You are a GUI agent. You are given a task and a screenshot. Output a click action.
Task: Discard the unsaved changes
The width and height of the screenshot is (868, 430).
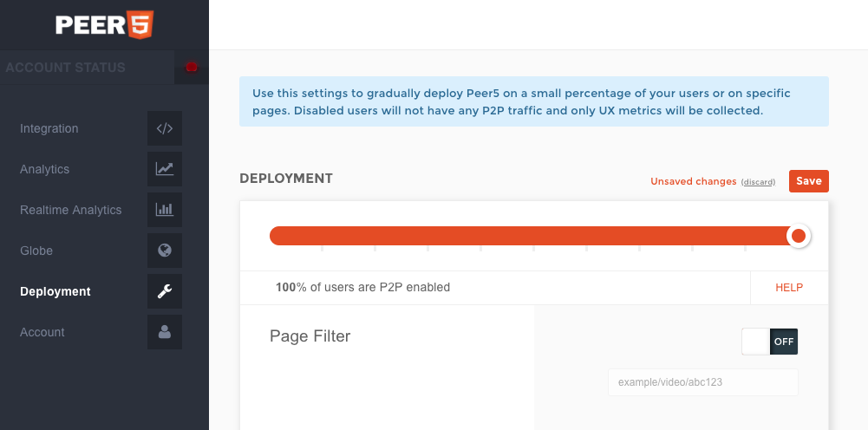point(758,182)
